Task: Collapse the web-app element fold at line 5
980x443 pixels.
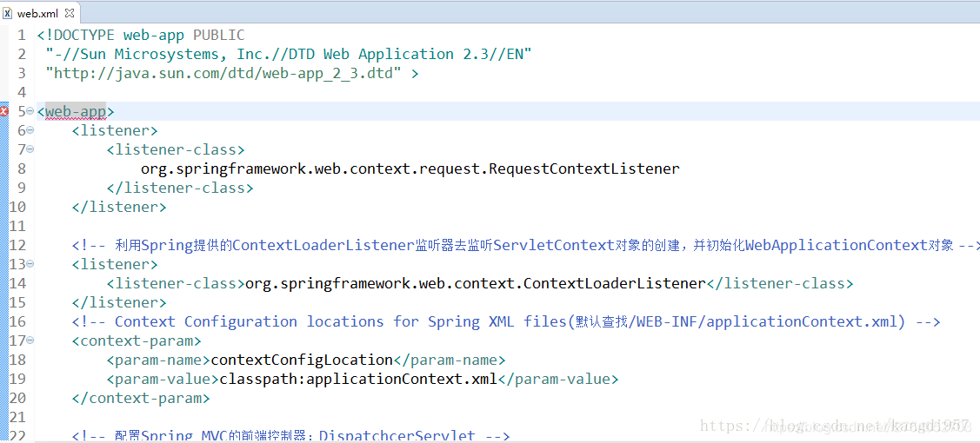Action: [x=30, y=111]
